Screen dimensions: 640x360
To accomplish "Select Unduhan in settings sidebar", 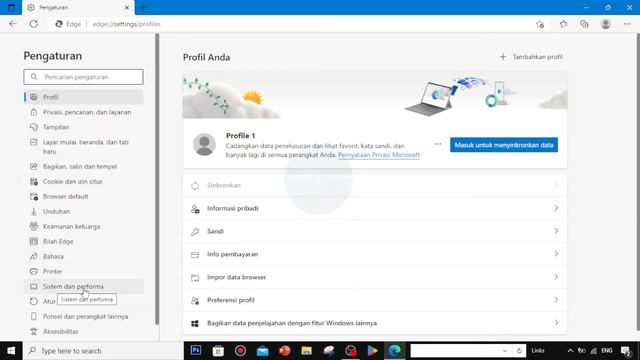I will (84, 211).
